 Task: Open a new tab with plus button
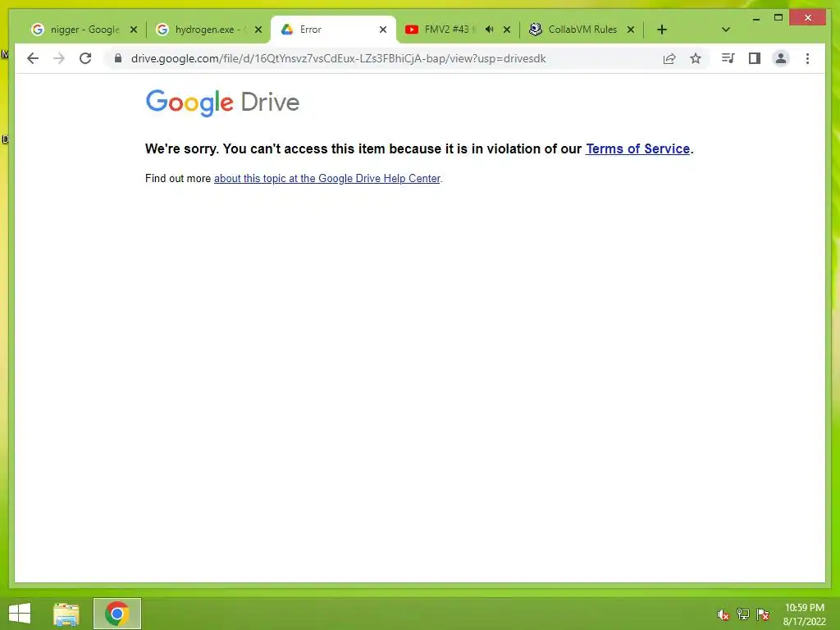[662, 30]
